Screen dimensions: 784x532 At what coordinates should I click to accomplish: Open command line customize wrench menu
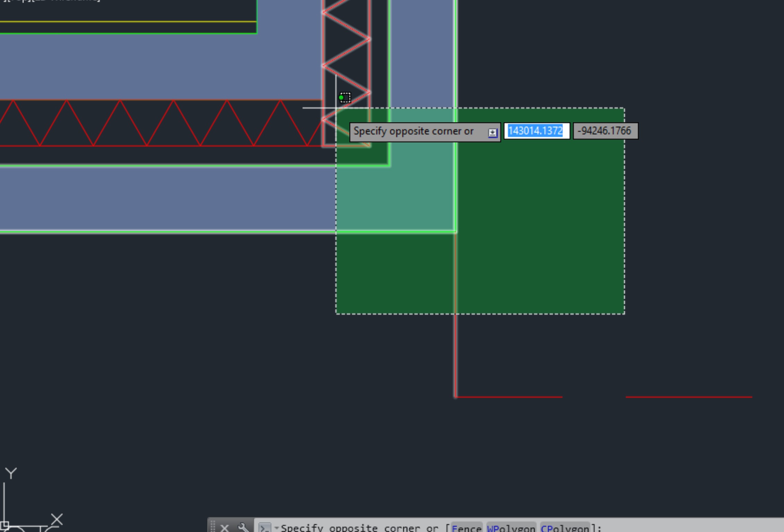244,528
